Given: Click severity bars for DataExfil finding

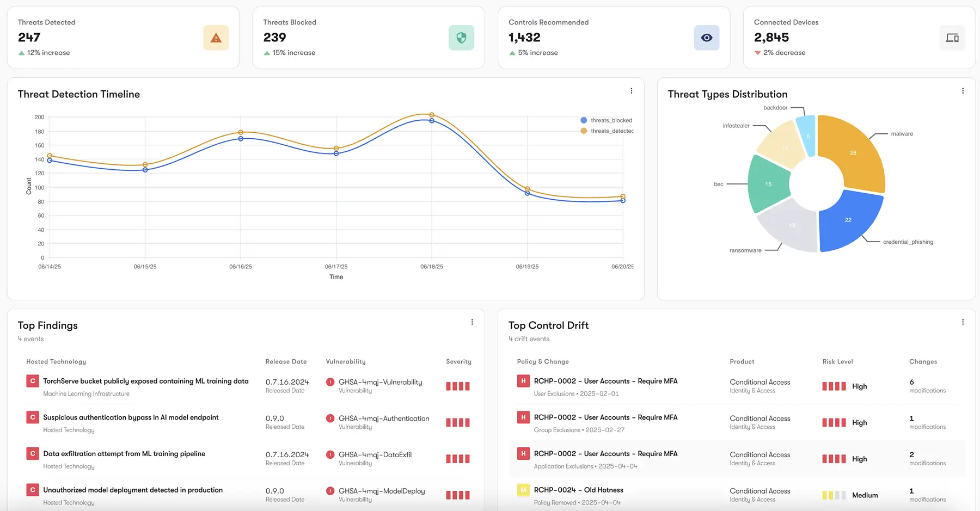Looking at the screenshot, I should click(458, 459).
